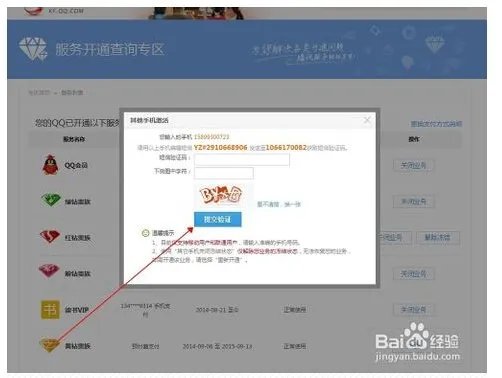
Task: Click 正常使用 status in the 黄钻贵族 row
Action: [x=294, y=346]
